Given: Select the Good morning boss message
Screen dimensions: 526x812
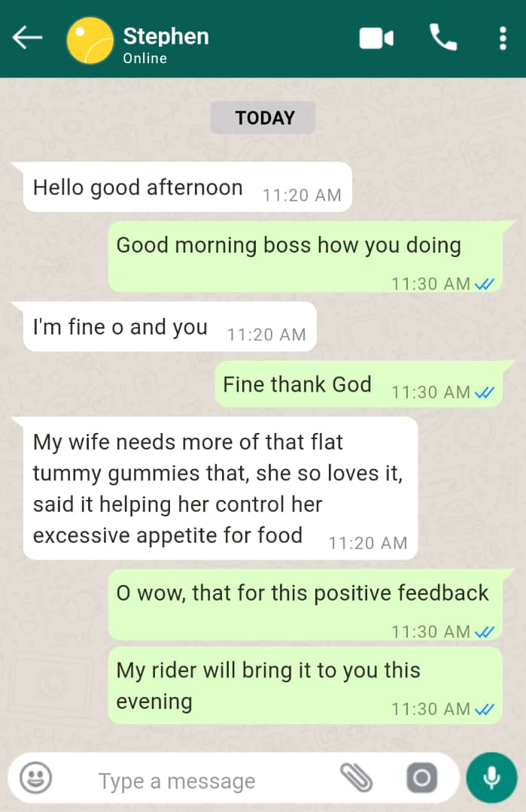Looking at the screenshot, I should click(x=305, y=257).
